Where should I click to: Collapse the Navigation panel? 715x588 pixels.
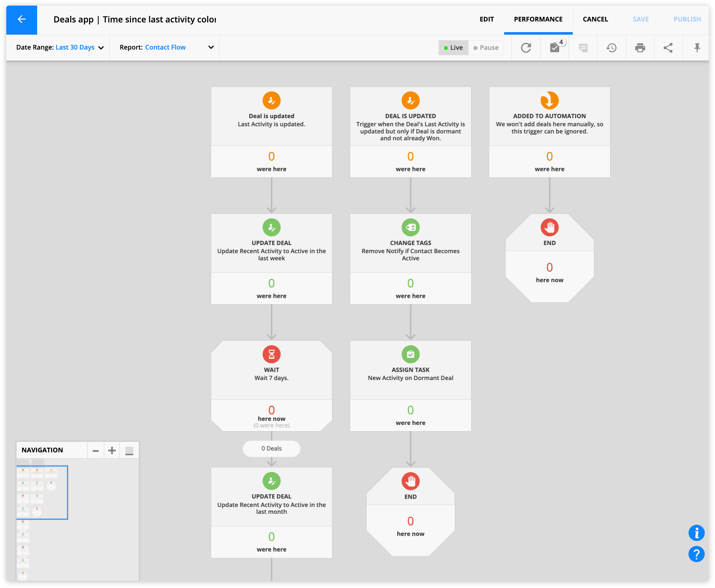(x=129, y=451)
